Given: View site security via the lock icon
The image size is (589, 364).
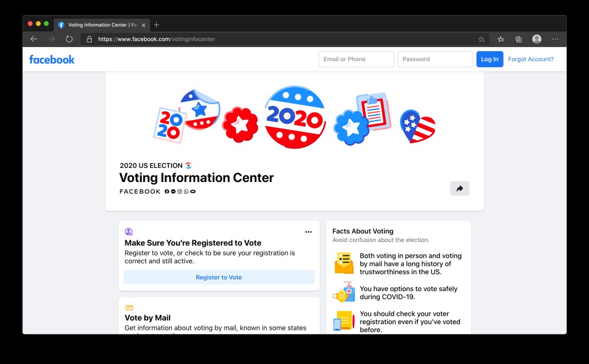Looking at the screenshot, I should click(x=90, y=39).
